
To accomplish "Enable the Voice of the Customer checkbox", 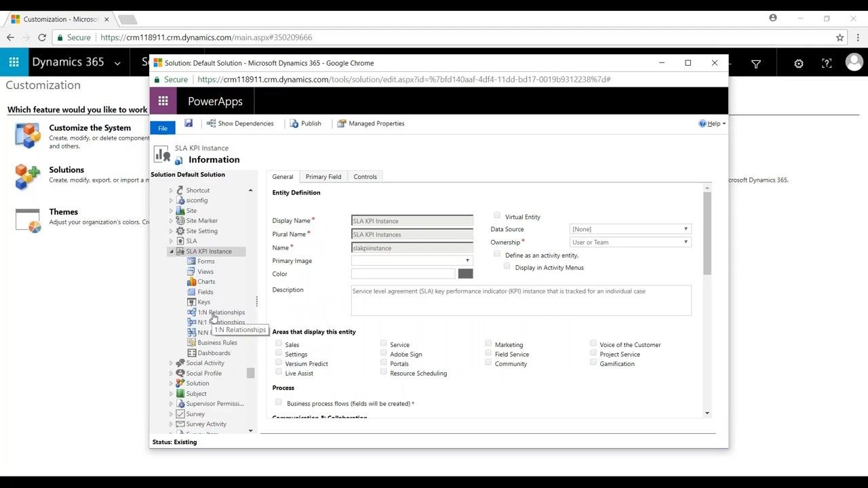I will tap(593, 344).
